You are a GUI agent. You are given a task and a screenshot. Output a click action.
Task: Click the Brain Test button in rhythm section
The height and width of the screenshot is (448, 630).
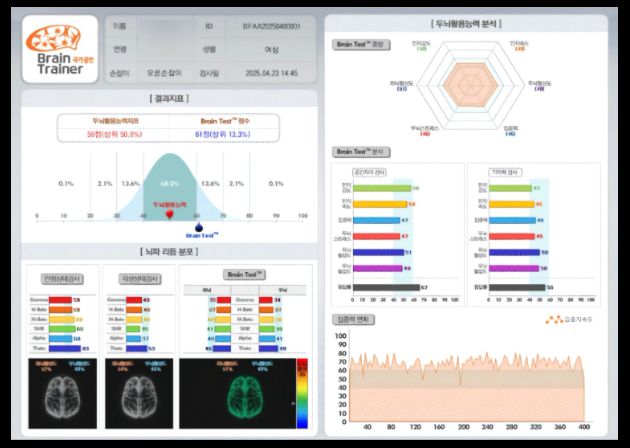[244, 275]
